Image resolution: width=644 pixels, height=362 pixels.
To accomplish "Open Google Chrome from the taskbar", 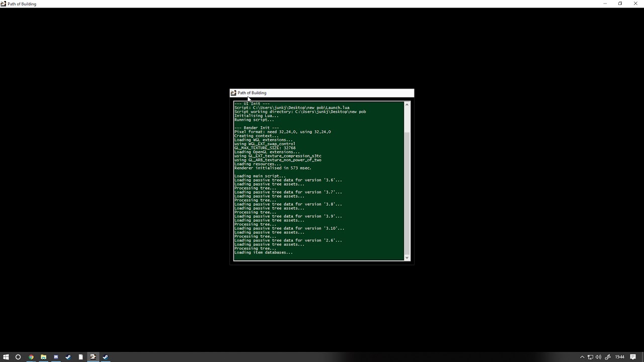I will [31, 357].
